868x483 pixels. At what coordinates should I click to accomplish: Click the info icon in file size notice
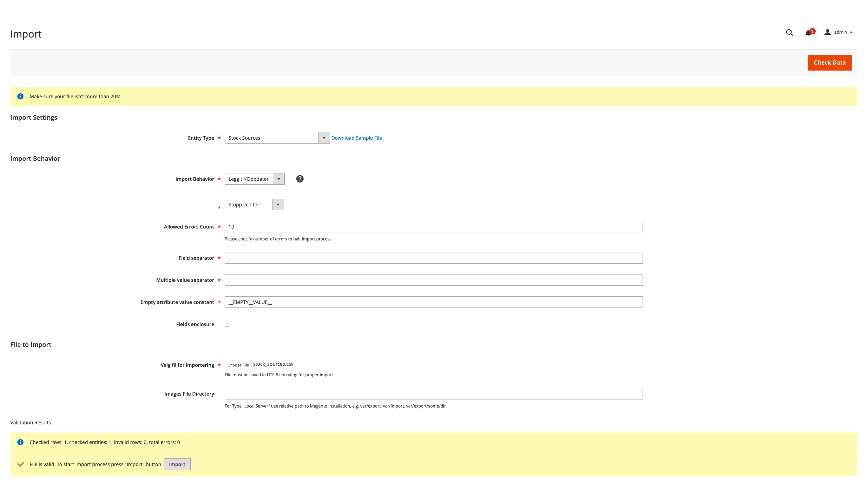pyautogui.click(x=20, y=97)
